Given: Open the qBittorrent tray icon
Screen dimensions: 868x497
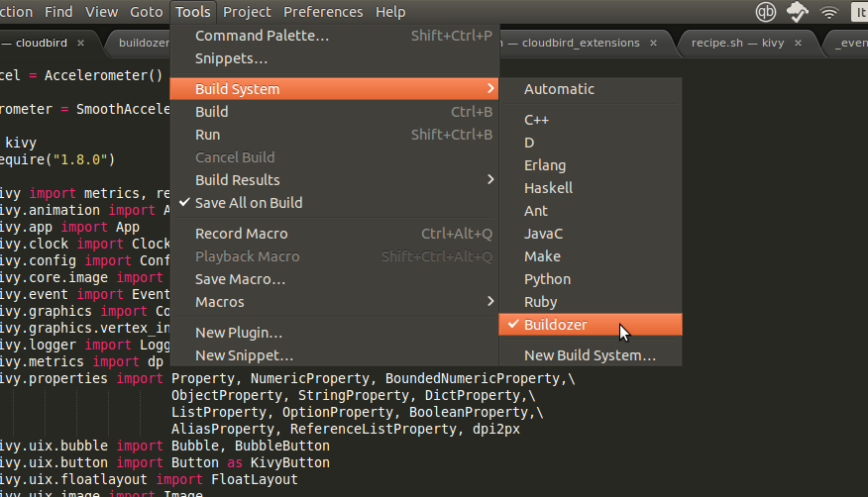Looking at the screenshot, I should 766,12.
